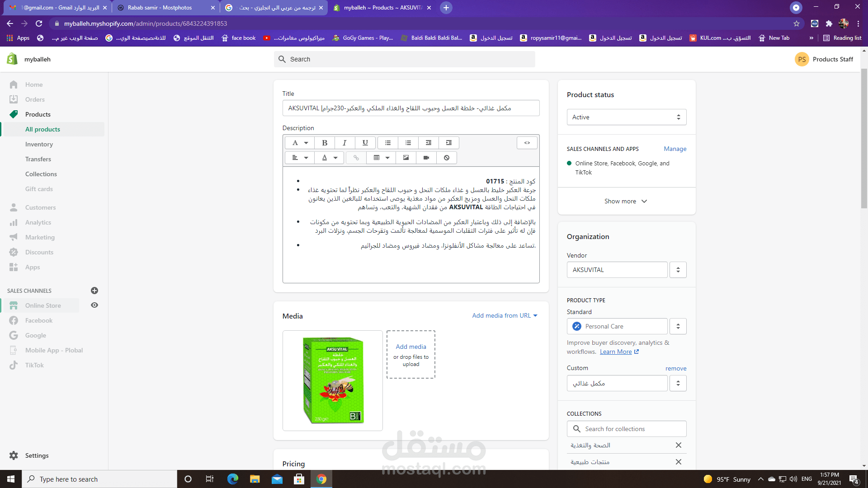Remove the منتجات طبيعية collection

click(x=679, y=462)
